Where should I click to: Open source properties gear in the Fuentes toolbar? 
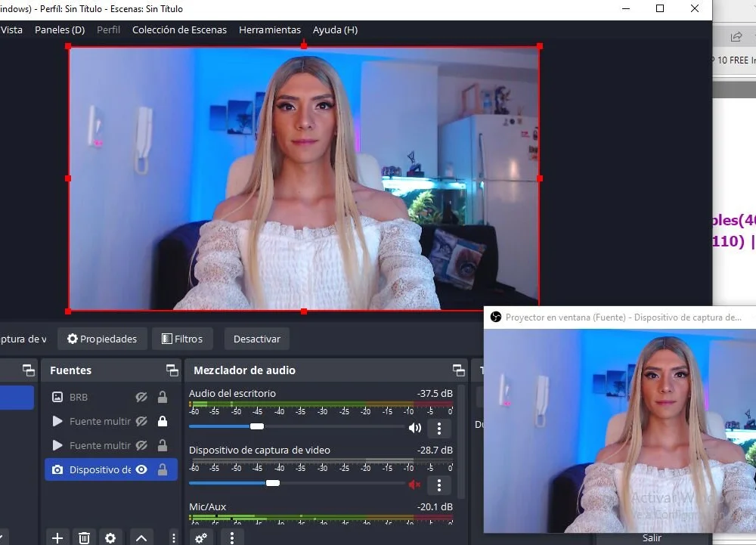click(110, 537)
